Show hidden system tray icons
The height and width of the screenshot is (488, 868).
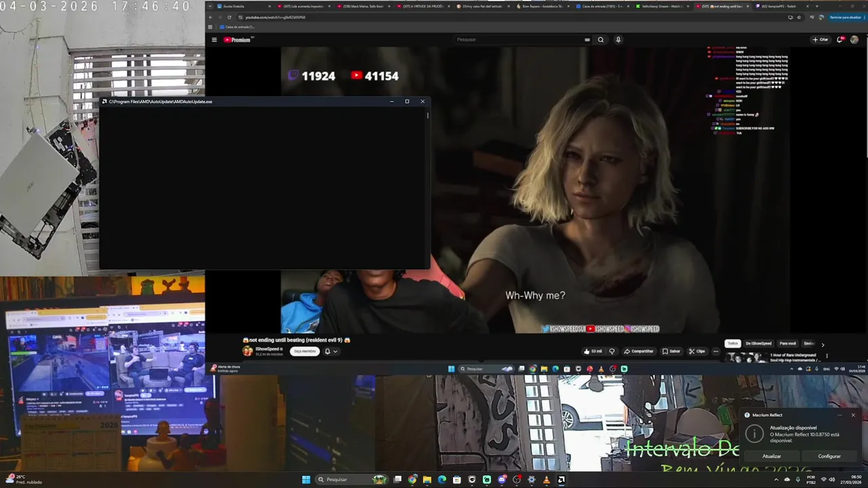point(776,479)
